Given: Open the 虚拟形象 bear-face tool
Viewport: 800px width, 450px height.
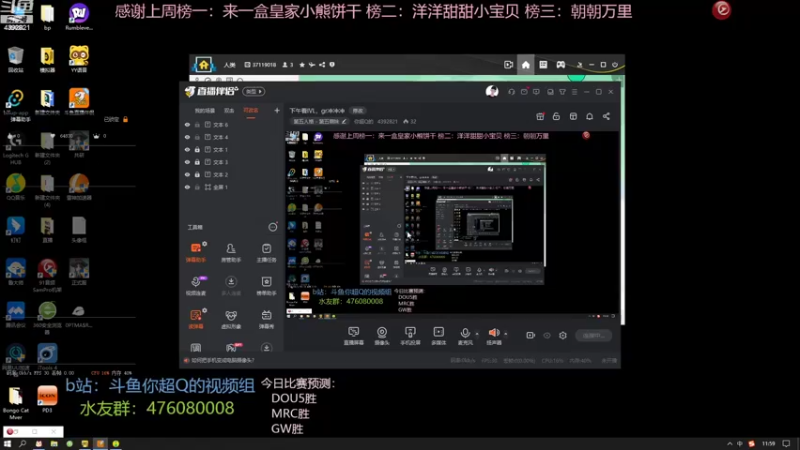Looking at the screenshot, I should pos(231,319).
